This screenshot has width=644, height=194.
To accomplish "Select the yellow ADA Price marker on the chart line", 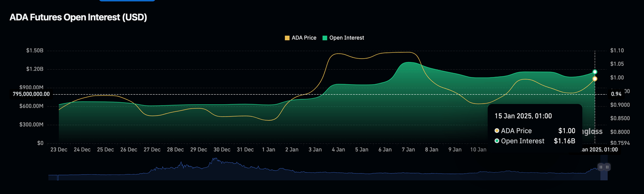I will coord(595,79).
